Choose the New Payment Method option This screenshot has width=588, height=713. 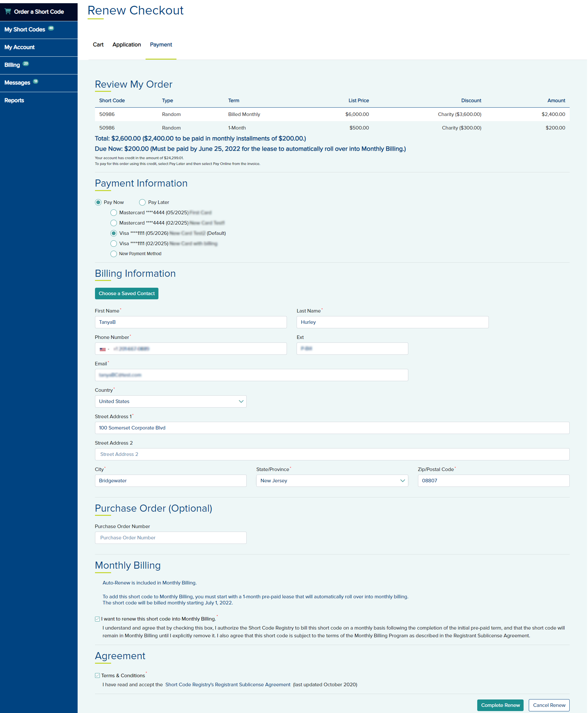(114, 254)
